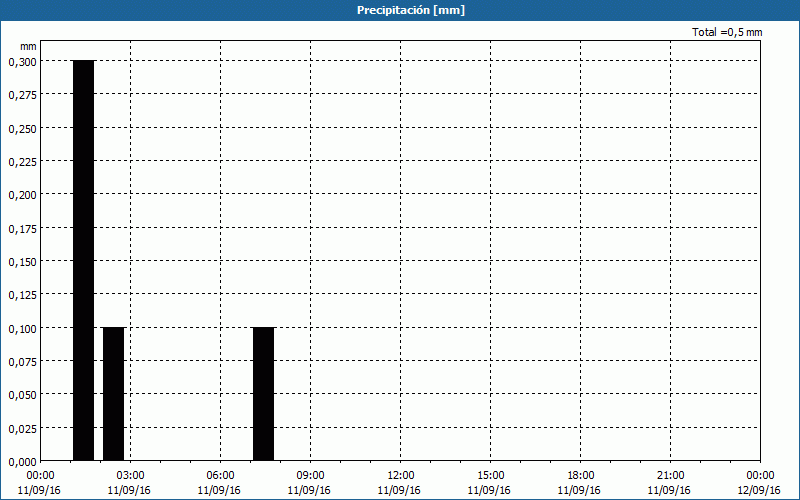Click the 21:00 time label

(x=670, y=476)
